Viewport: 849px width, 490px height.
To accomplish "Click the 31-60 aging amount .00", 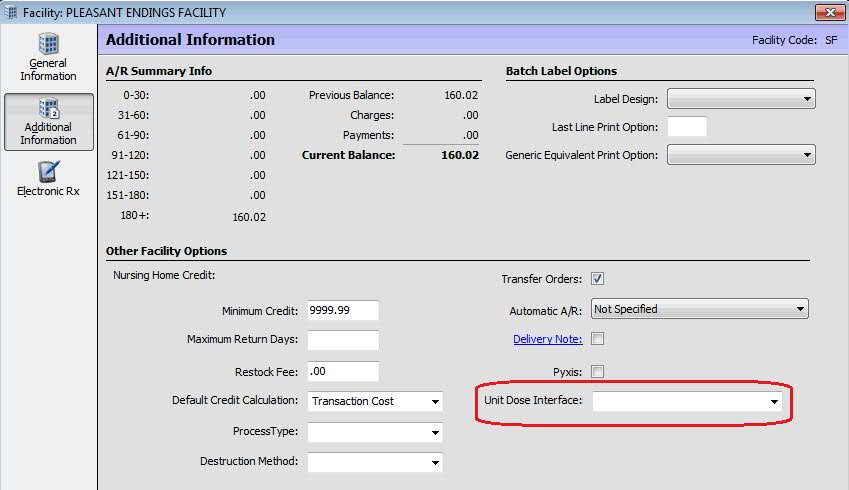I will (257, 115).
